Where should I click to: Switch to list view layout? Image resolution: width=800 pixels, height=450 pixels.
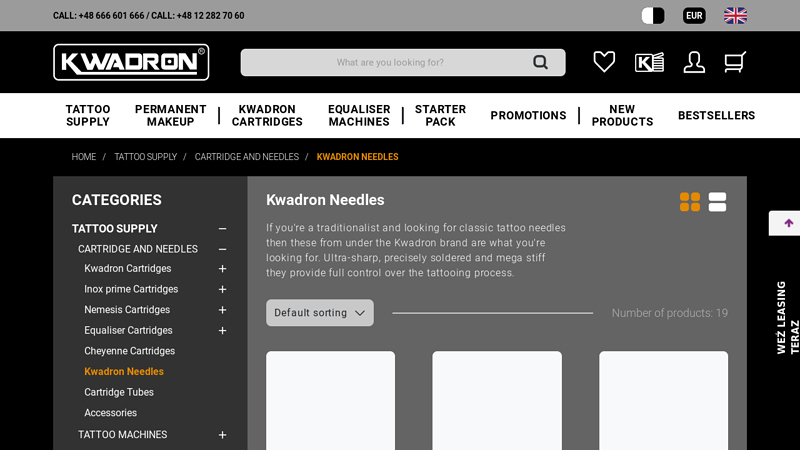(717, 202)
